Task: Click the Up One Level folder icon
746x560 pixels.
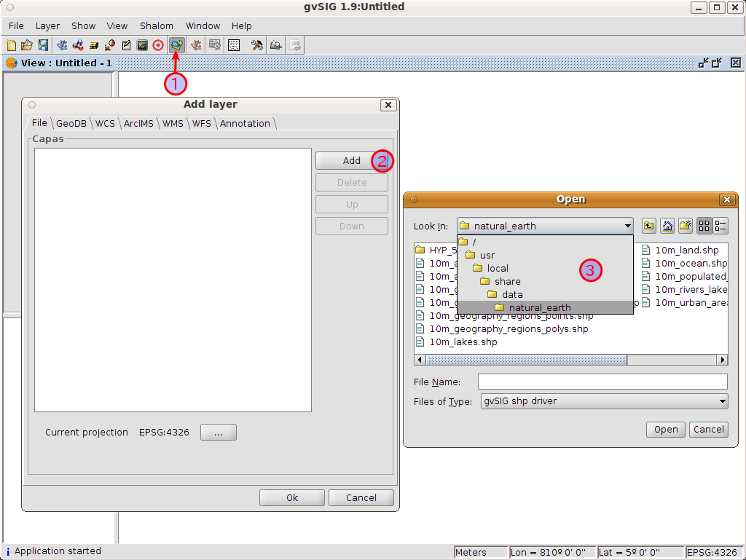Action: point(648,226)
